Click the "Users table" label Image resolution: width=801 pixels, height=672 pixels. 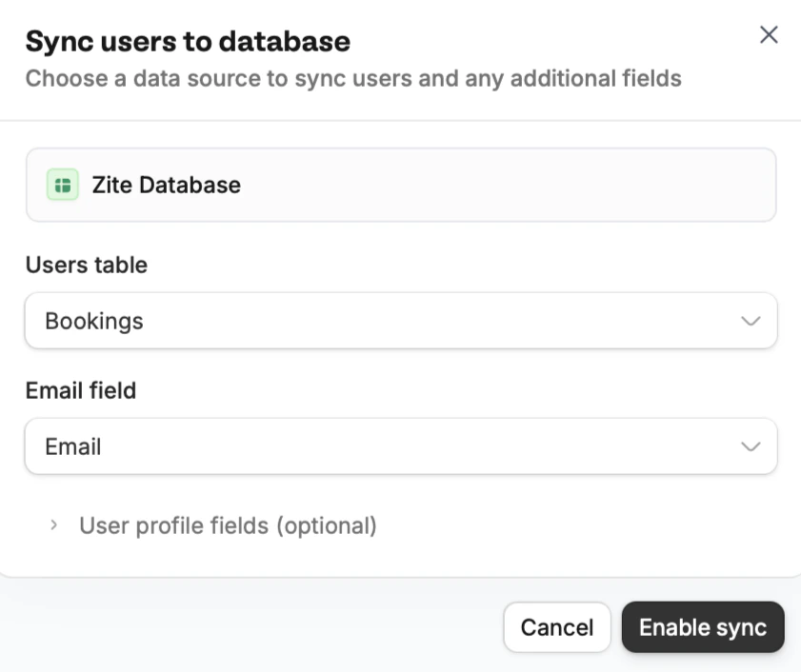87,265
